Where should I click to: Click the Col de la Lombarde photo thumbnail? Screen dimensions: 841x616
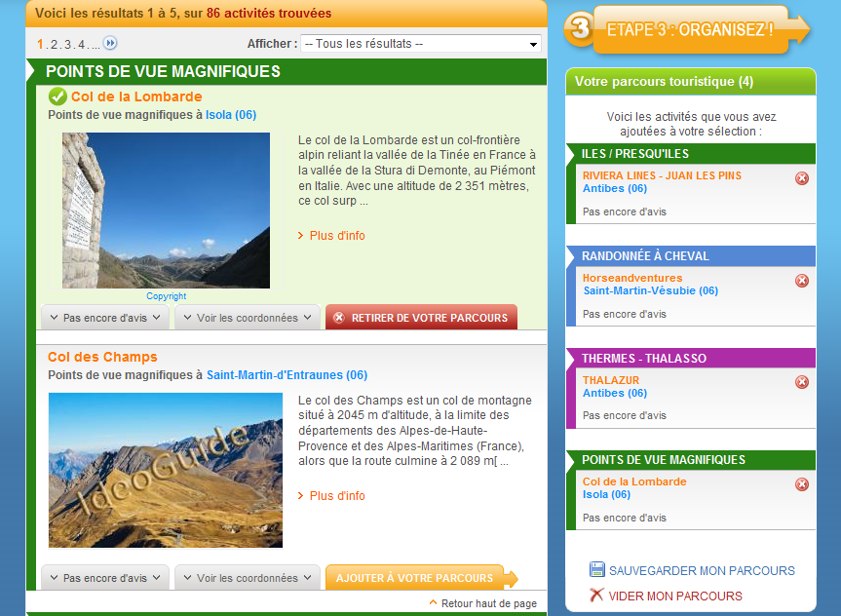tap(166, 211)
